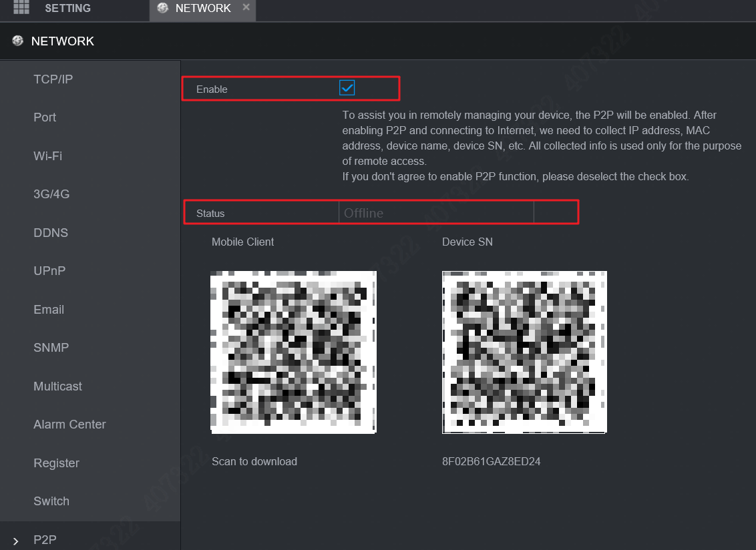Click the serial number 8F02B61GAZ8ED24
The image size is (756, 550).
[x=492, y=461]
